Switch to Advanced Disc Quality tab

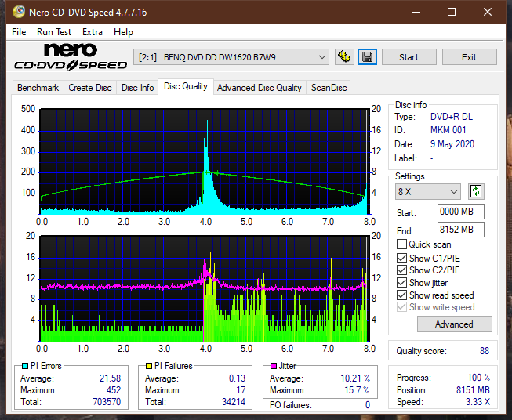(x=260, y=88)
